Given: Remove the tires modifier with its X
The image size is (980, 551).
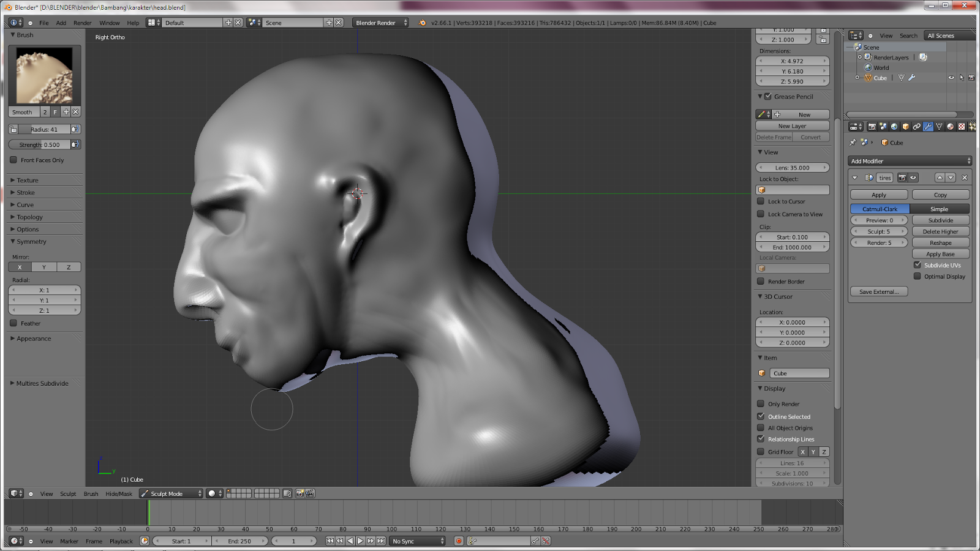Looking at the screenshot, I should [965, 178].
